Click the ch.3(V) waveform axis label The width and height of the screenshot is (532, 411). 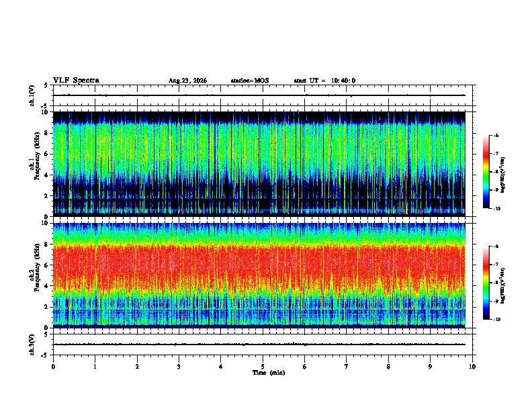[x=32, y=345]
